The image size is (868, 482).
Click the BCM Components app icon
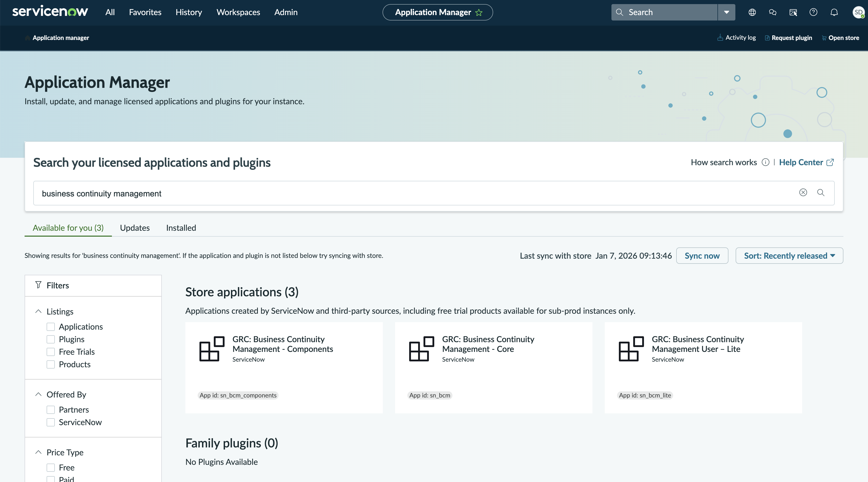click(x=212, y=349)
